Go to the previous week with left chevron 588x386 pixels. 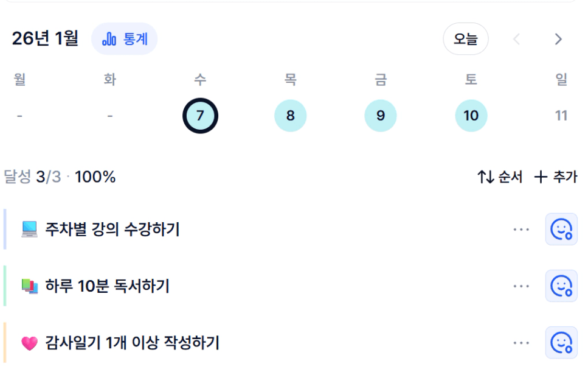(517, 39)
